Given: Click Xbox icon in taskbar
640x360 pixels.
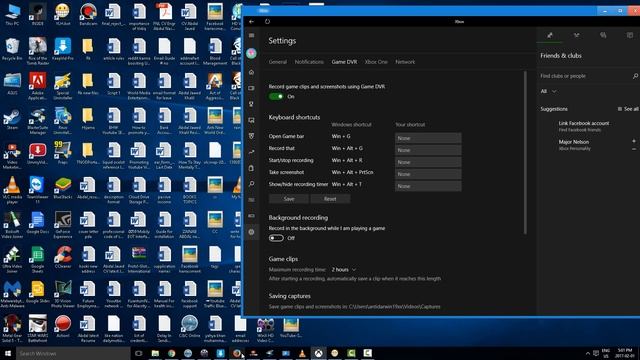Looking at the screenshot, I should click(x=318, y=353).
